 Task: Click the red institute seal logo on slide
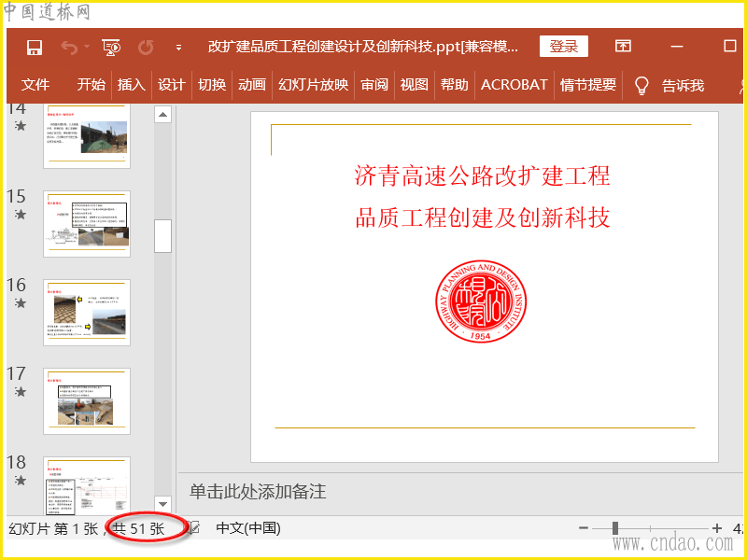481,301
